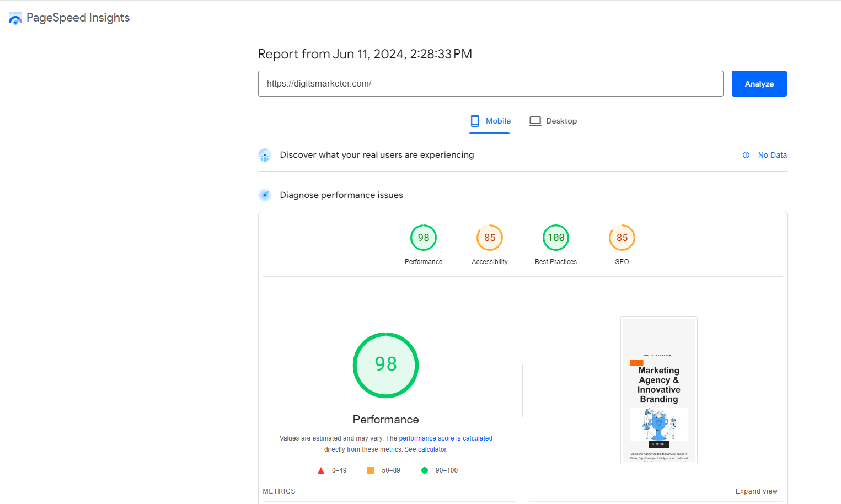Click the diagnose performance issues icon
Screen dimensions: 841x504
point(265,195)
